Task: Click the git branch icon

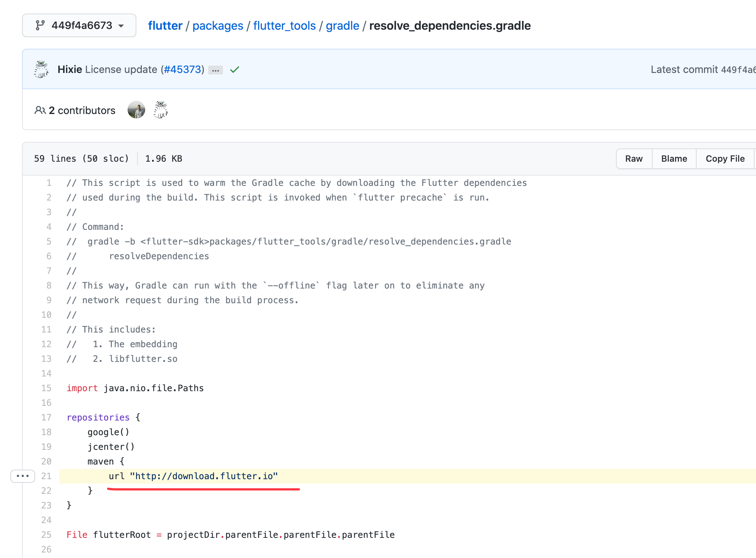Action: point(40,25)
